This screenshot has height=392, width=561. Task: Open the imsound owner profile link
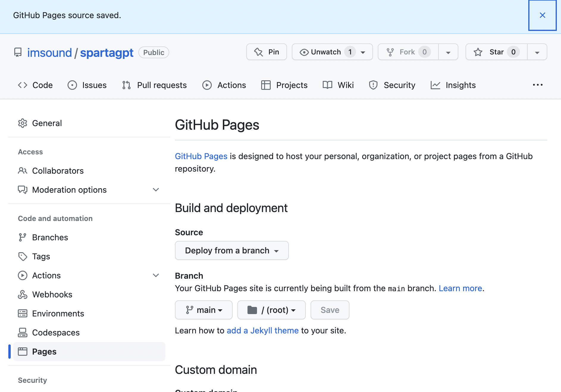pyautogui.click(x=49, y=53)
